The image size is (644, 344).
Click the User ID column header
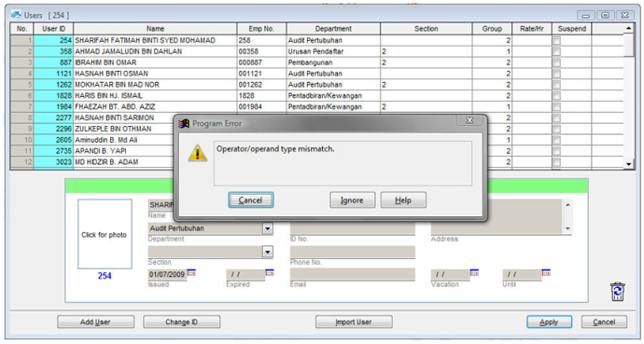point(54,29)
